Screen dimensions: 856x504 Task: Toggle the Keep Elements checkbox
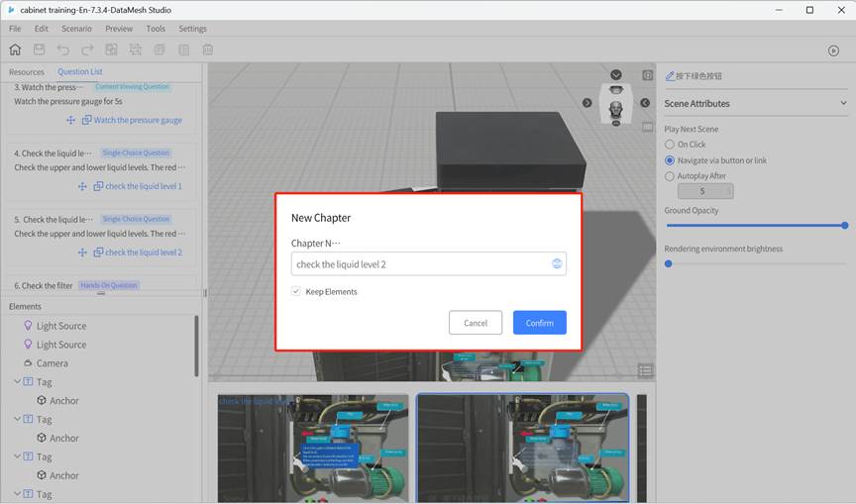[296, 292]
